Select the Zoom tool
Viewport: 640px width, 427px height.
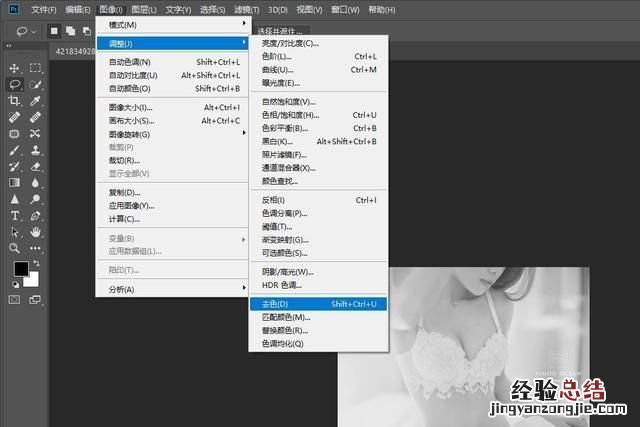coord(14,248)
